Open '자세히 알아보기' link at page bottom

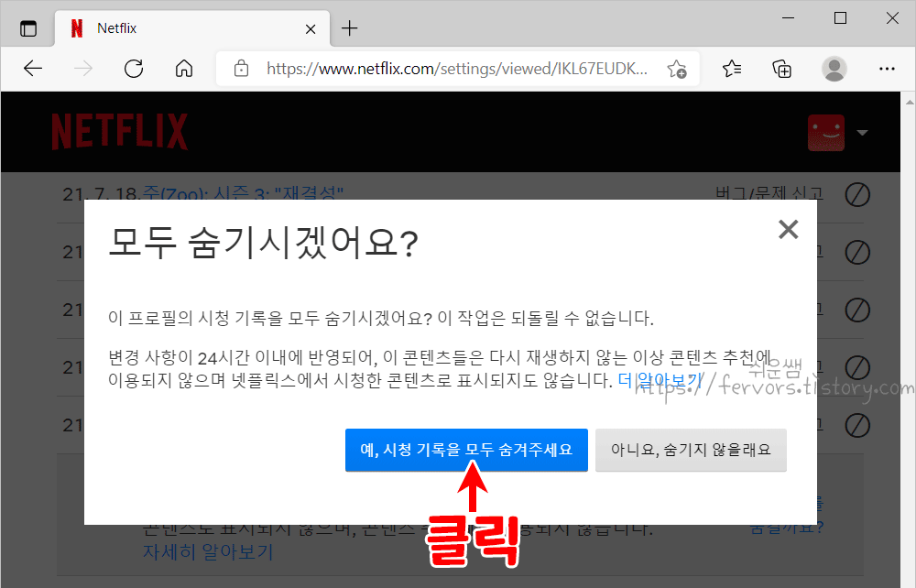(208, 551)
